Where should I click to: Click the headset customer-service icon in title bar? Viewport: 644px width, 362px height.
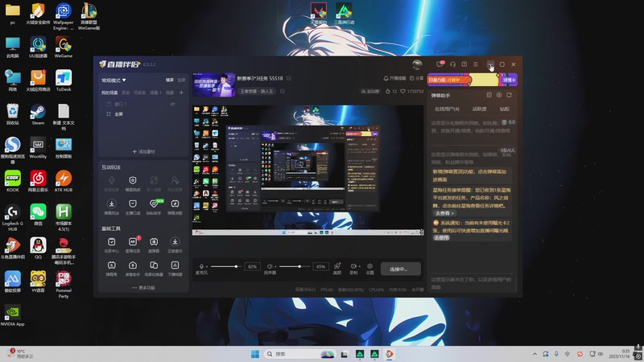(452, 64)
